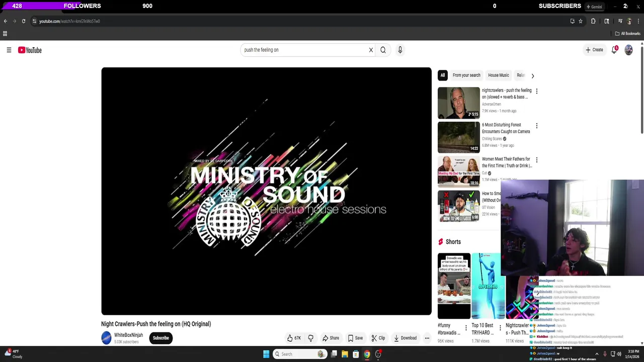Open the WhiteBoxNinjah channel link
Image resolution: width=644 pixels, height=362 pixels.
pyautogui.click(x=128, y=335)
